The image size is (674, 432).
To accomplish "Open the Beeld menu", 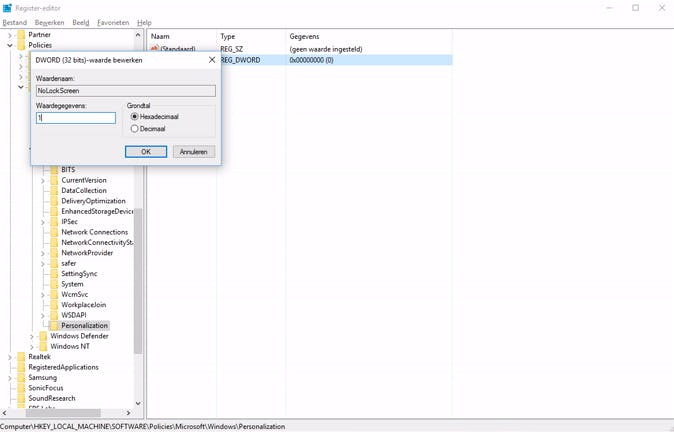I will pos(80,23).
